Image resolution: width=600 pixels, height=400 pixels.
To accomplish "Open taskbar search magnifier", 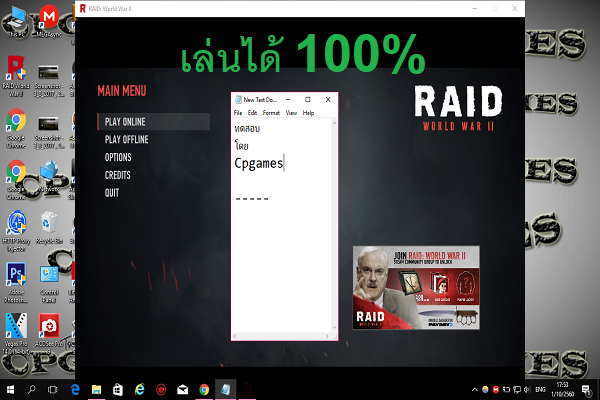I will [x=31, y=390].
